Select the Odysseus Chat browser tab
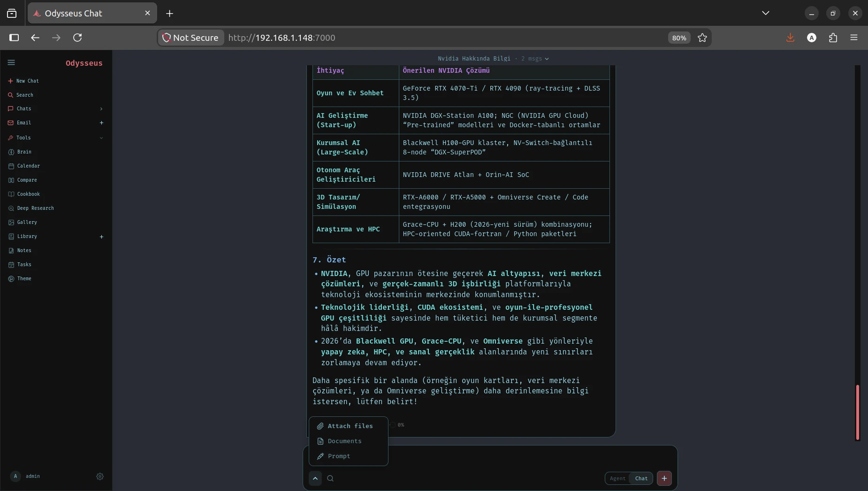Screen dimensions: 868x491 point(92,13)
